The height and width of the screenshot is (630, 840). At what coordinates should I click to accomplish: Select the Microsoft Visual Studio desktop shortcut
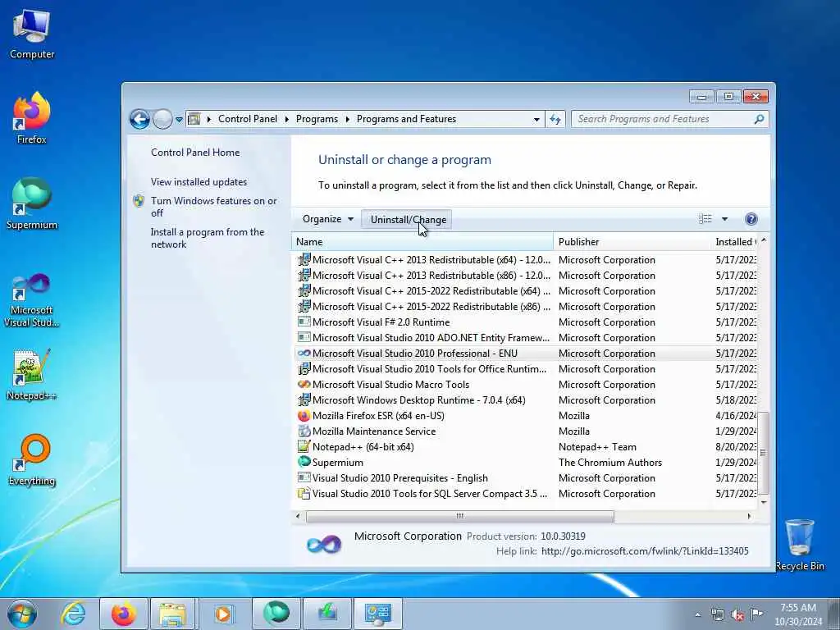(x=32, y=300)
